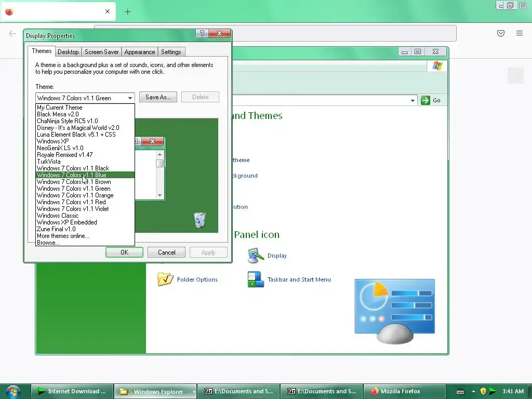Select Royale Remixed v1.47 theme

pos(85,155)
